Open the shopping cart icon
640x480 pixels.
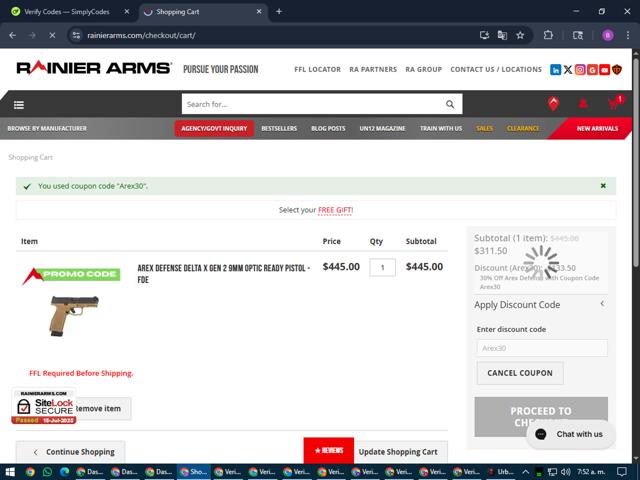tap(615, 103)
